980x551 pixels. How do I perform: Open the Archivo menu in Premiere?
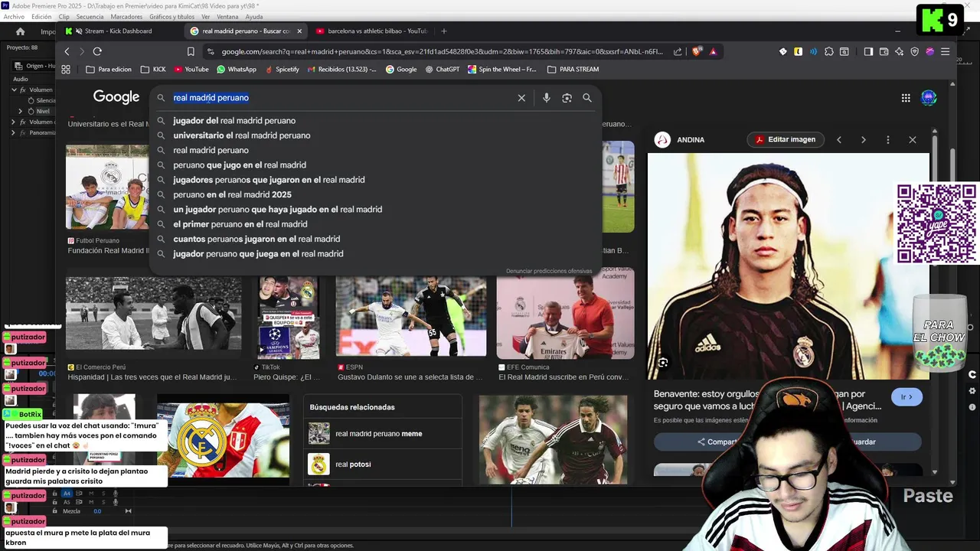[x=14, y=17]
